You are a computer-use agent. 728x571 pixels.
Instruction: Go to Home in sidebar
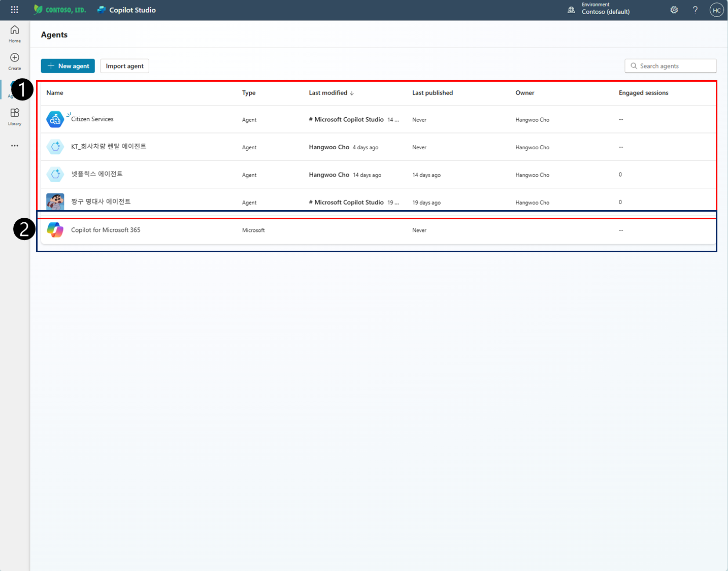[x=15, y=33]
